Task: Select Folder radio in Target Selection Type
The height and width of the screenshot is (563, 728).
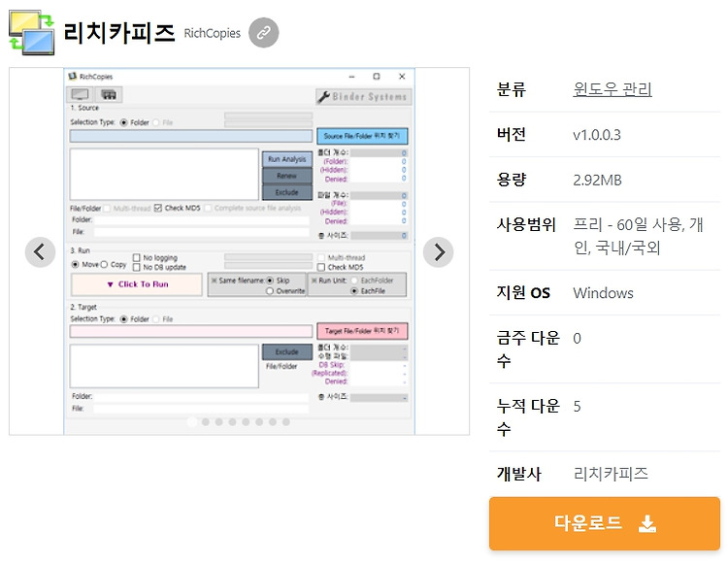Action: [123, 319]
